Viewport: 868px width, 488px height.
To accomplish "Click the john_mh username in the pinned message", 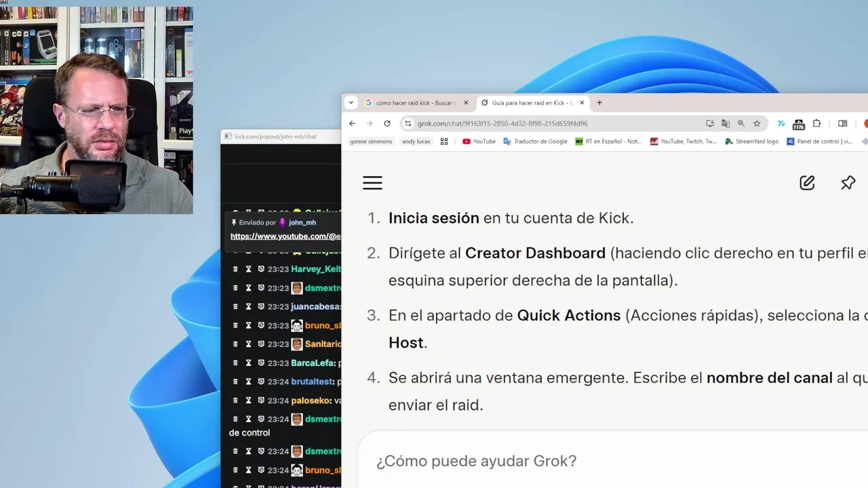I will [302, 222].
